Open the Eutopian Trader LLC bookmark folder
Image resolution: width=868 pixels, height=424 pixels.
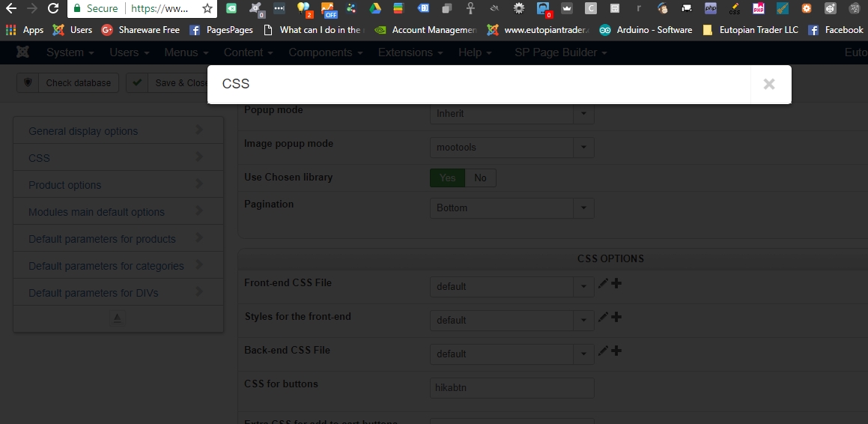[750, 30]
